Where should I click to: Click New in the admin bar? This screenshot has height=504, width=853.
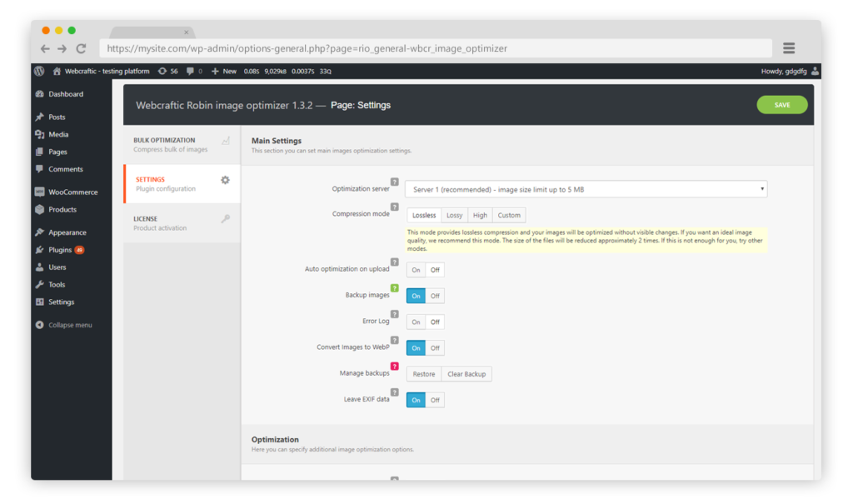[x=224, y=72]
